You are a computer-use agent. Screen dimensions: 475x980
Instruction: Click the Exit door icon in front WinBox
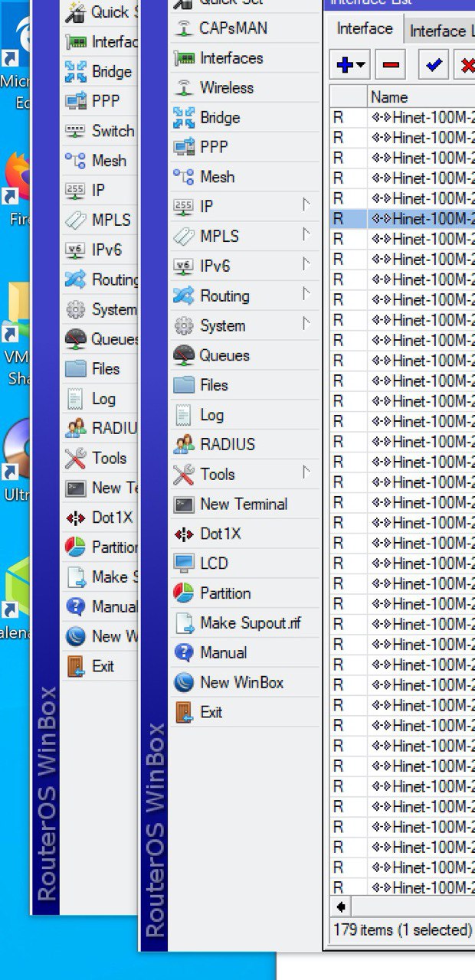184,712
